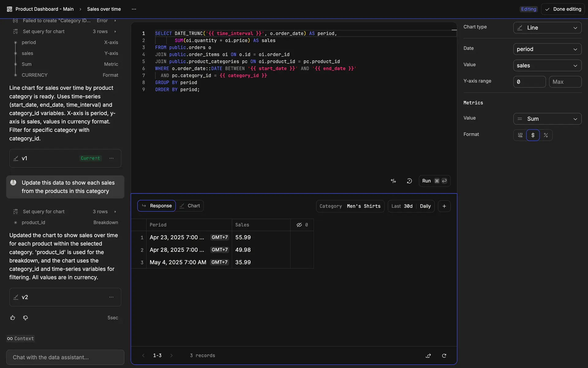This screenshot has width=588, height=368.
Task: Click the data assistant chat input
Action: point(65,357)
